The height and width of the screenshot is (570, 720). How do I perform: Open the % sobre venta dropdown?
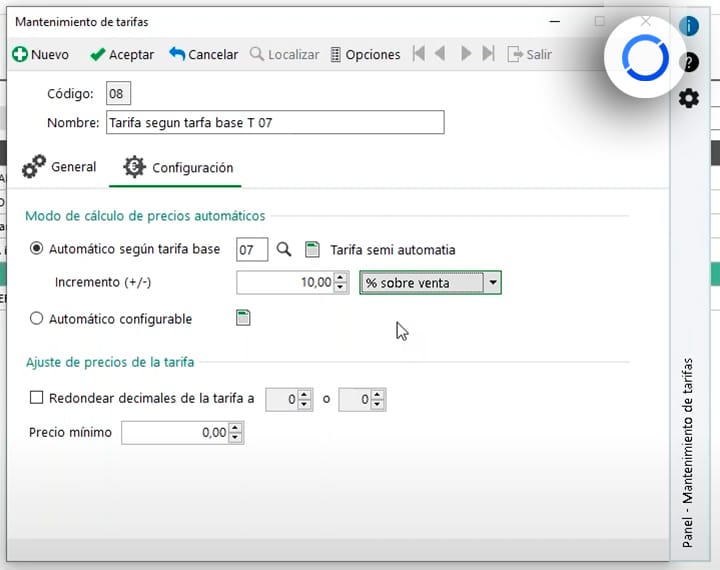coord(493,282)
